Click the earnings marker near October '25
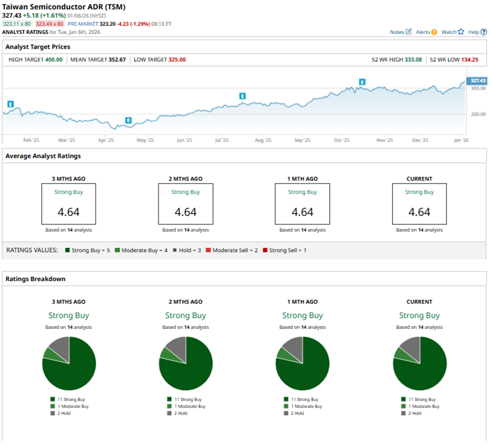 pyautogui.click(x=362, y=82)
